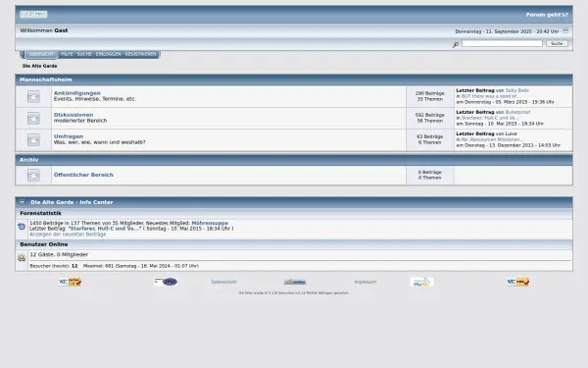
Task: Click the Impressum footer link
Action: pos(366,282)
